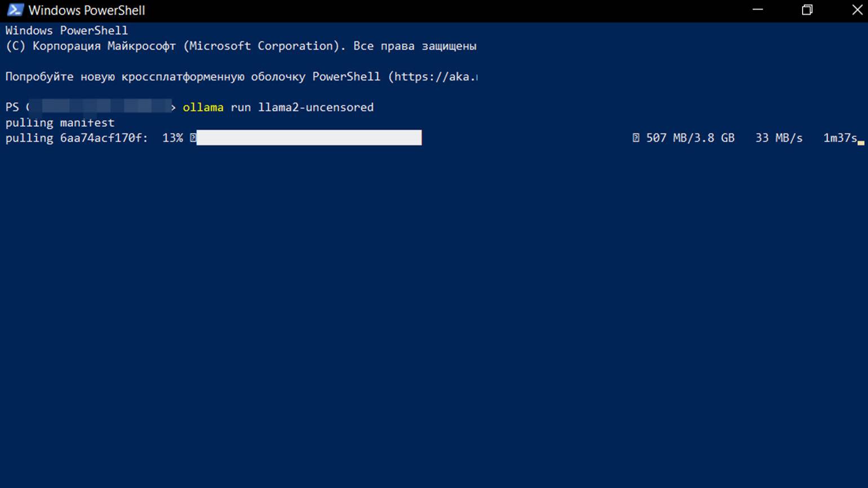Click the 13% progress percentage
Viewport: 868px width, 488px height.
click(x=172, y=138)
